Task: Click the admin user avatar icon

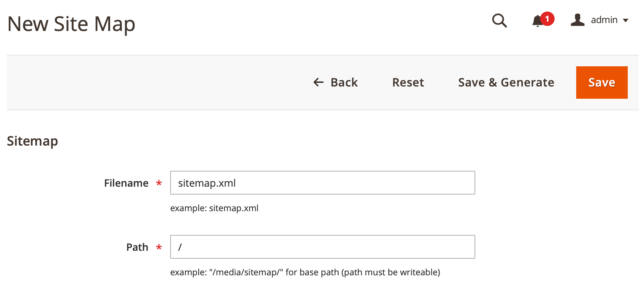Action: (577, 20)
